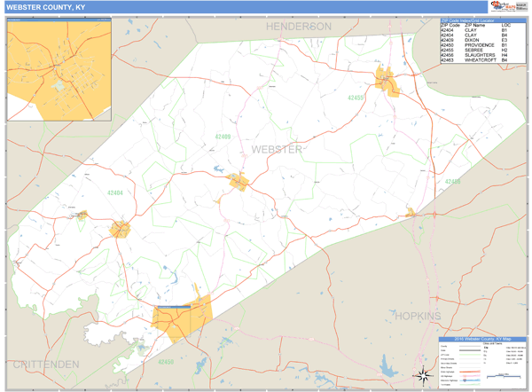The height and width of the screenshot is (392, 532).
Task: Click the E3 grid location value
Action: coord(505,40)
